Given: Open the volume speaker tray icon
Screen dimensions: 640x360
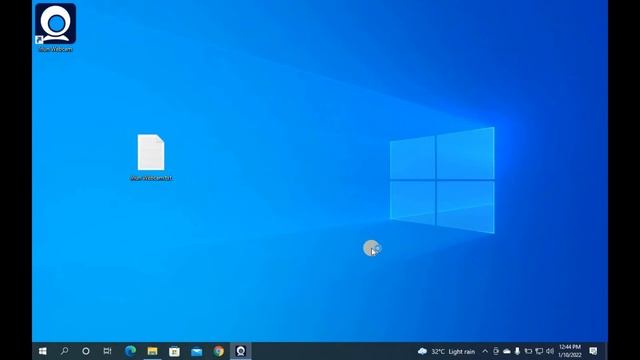Looking at the screenshot, I should tap(550, 351).
